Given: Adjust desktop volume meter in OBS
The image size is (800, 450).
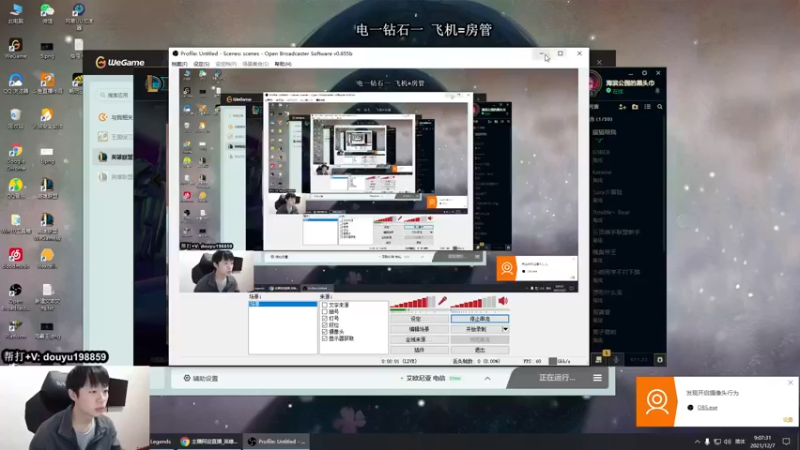Looking at the screenshot, I should point(473,303).
